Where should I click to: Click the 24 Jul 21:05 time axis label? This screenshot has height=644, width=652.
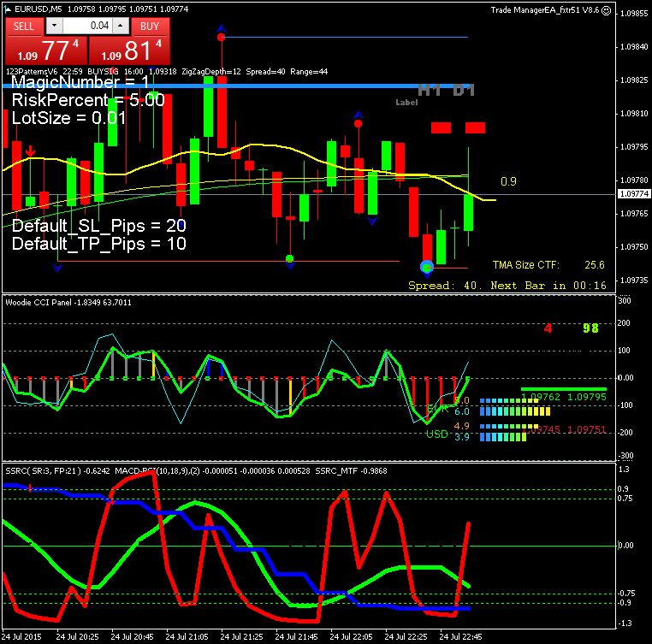point(187,637)
